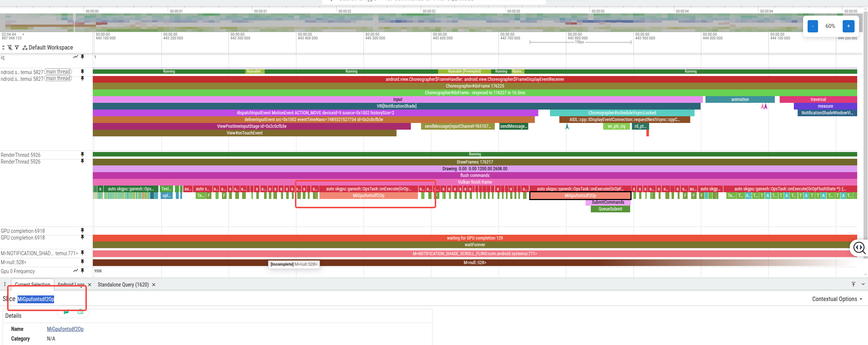Screen dimensions: 868x345
Task: Open the Contextual Options dropdown
Action: pos(837,299)
